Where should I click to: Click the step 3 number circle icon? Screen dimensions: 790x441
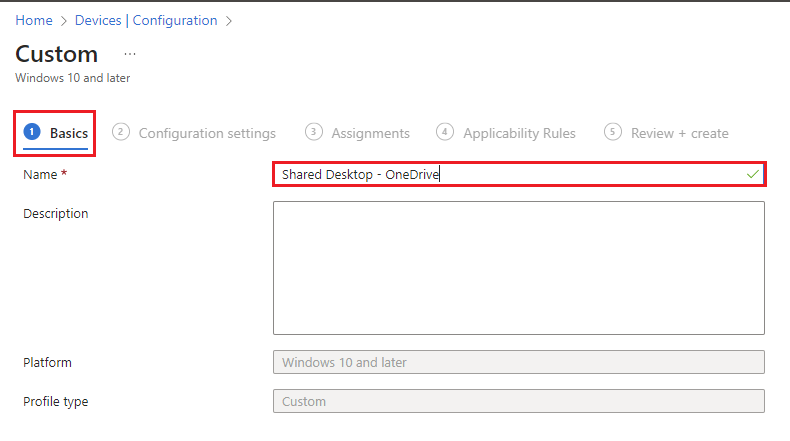pos(314,132)
